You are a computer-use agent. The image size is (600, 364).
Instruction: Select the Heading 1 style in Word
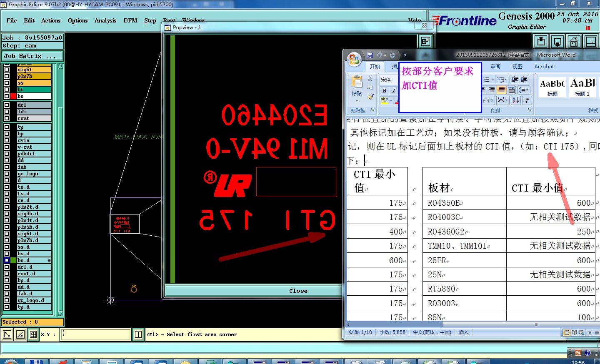[582, 87]
